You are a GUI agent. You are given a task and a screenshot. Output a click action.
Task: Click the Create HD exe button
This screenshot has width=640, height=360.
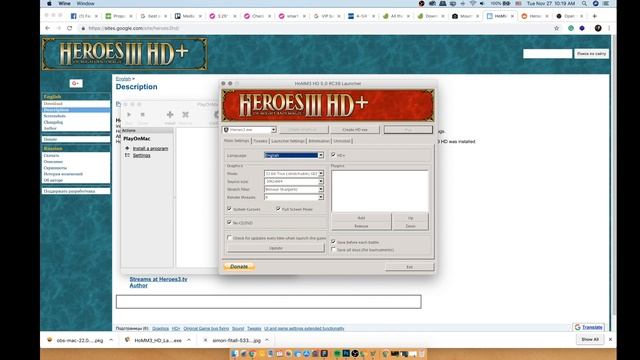click(x=355, y=129)
